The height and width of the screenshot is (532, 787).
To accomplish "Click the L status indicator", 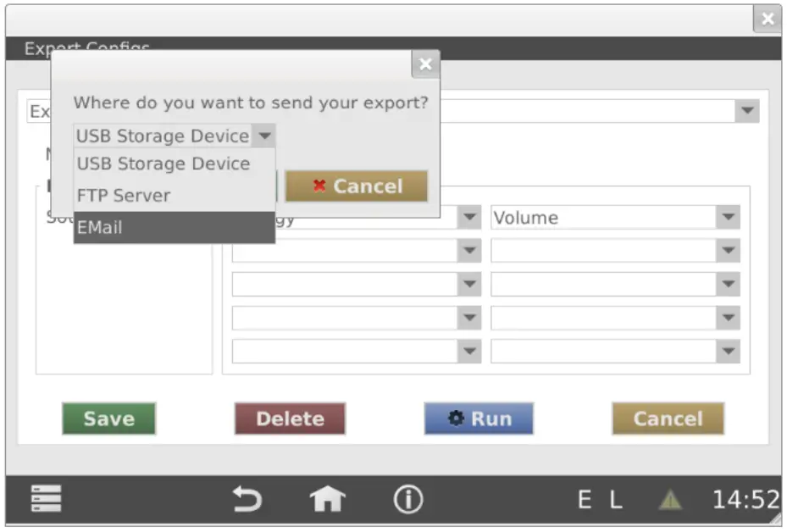I will point(616,500).
